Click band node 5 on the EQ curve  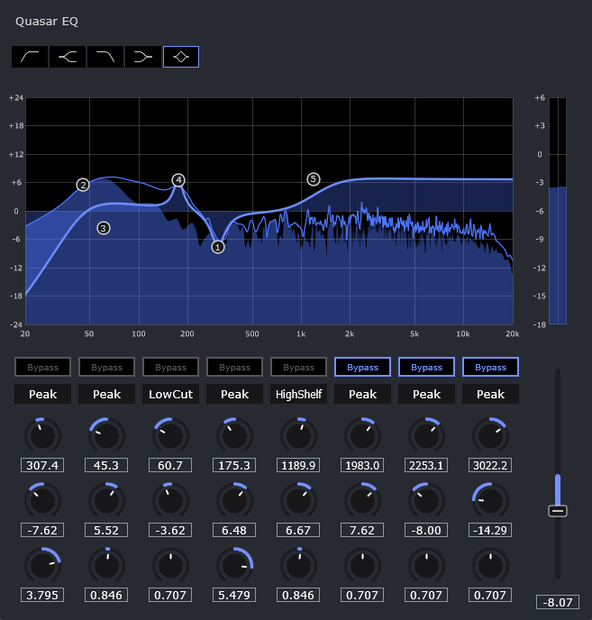[313, 179]
